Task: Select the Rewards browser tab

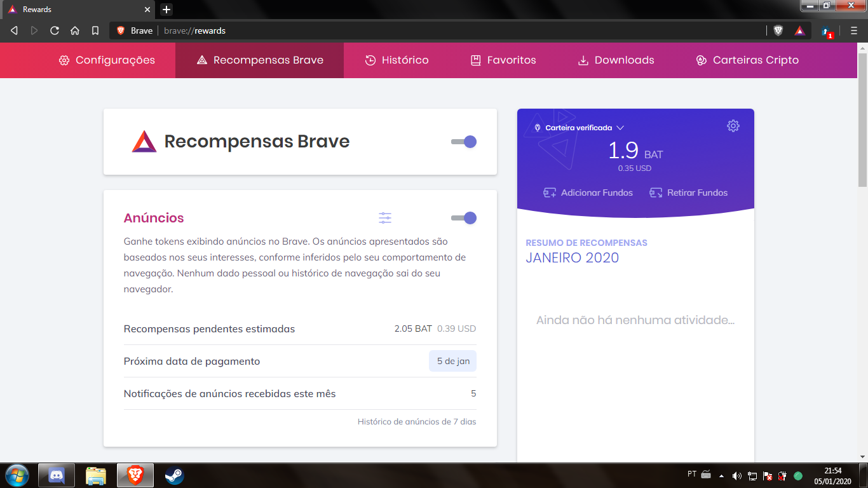Action: (80, 10)
